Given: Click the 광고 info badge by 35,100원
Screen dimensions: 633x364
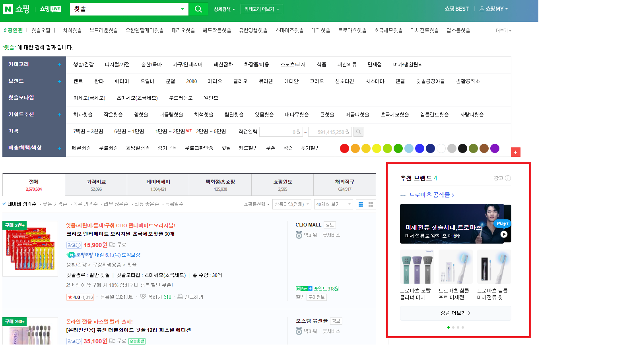Looking at the screenshot, I should pyautogui.click(x=74, y=341).
